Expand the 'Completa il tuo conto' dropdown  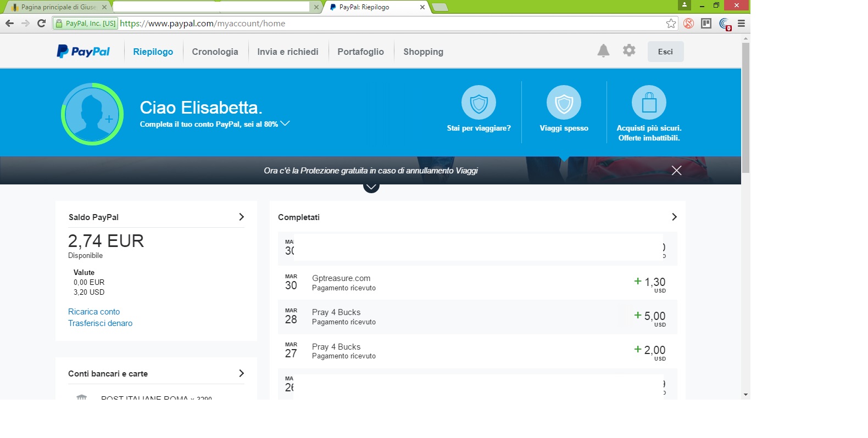(x=285, y=123)
